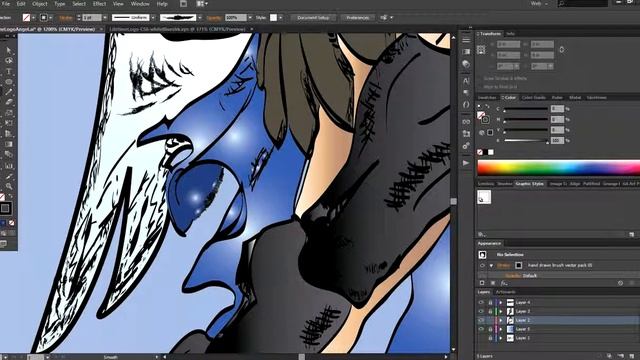Image resolution: width=640 pixels, height=360 pixels.
Task: Select the Zoom magnifier tool
Action: tap(9, 187)
